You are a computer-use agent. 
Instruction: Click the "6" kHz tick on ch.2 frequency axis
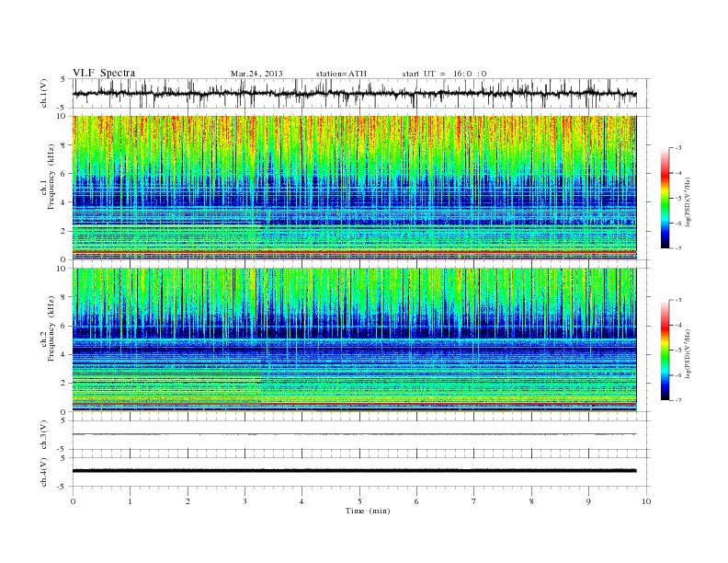coord(64,326)
